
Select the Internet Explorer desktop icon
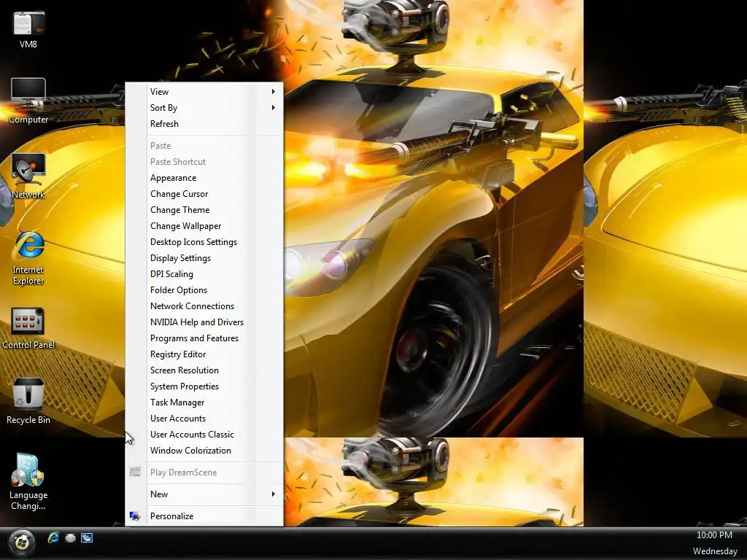coord(28,258)
